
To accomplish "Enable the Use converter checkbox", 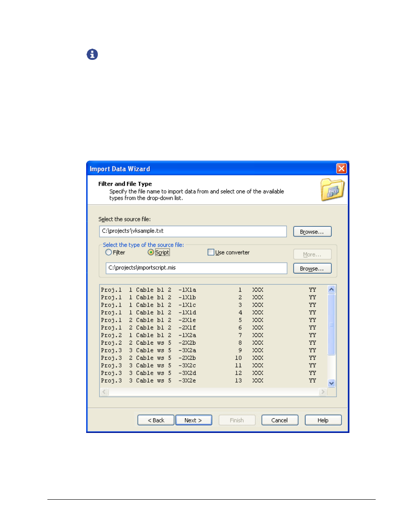I will pyautogui.click(x=211, y=252).
